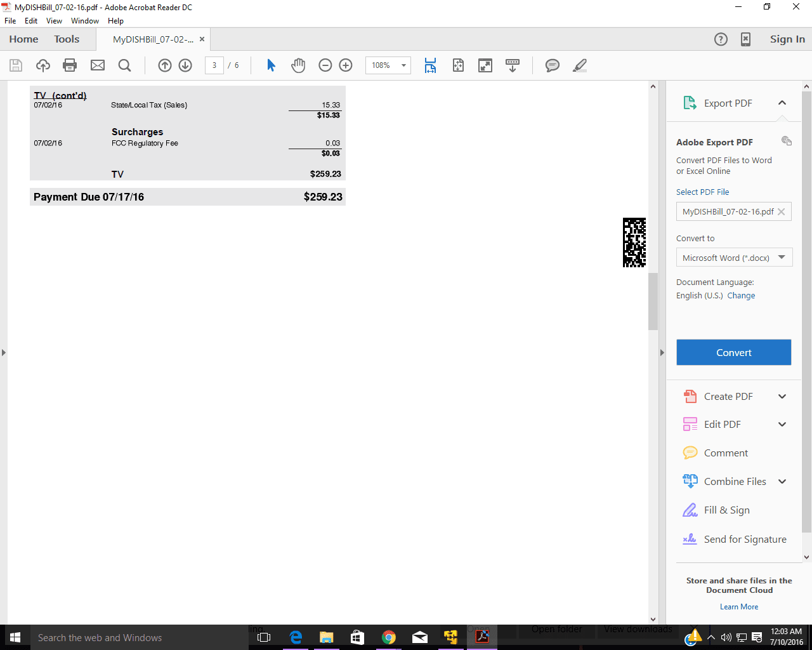Click the document vertical scrollbar thumb
The image size is (812, 650).
(653, 302)
